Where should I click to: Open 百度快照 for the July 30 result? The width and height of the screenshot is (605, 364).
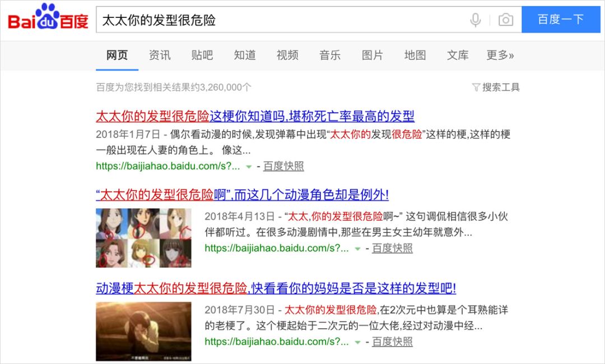(x=392, y=342)
